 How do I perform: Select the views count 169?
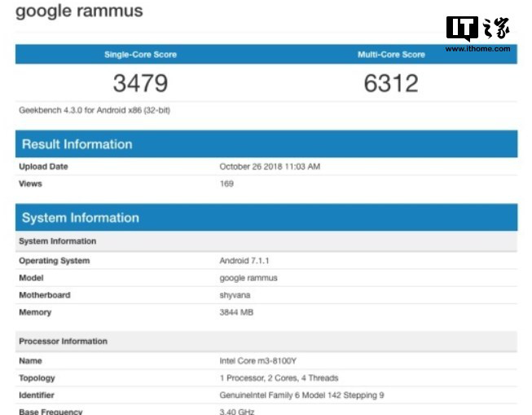[226, 183]
